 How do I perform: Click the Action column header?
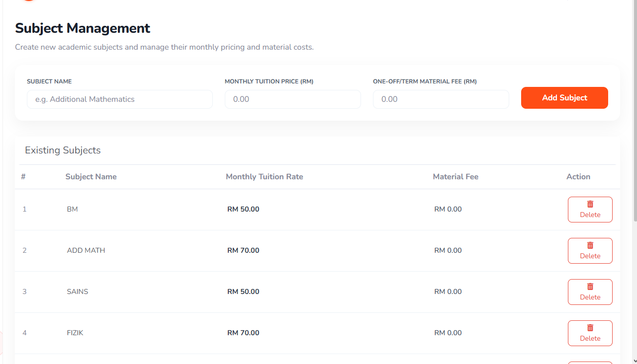(578, 177)
